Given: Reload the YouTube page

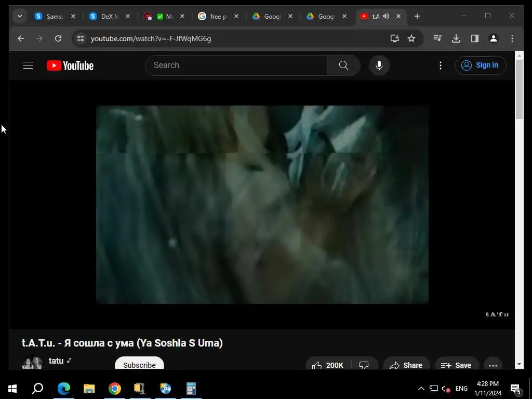Looking at the screenshot, I should tap(58, 38).
